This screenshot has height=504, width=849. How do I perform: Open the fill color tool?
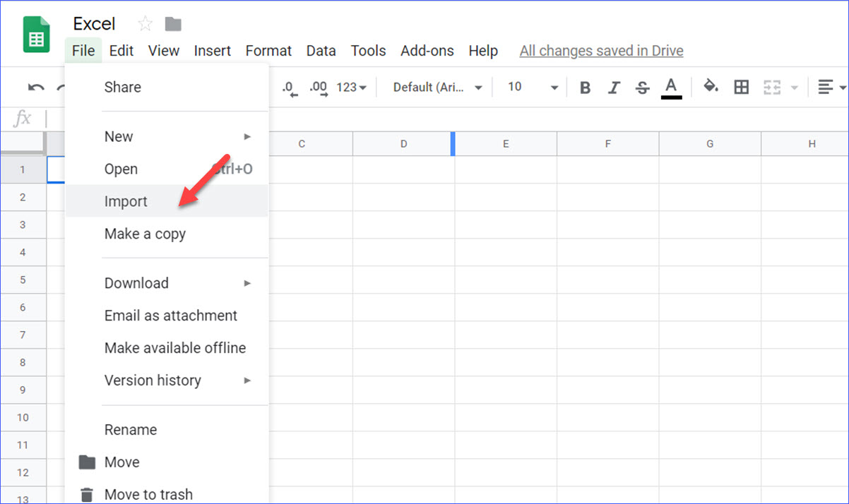(x=711, y=87)
